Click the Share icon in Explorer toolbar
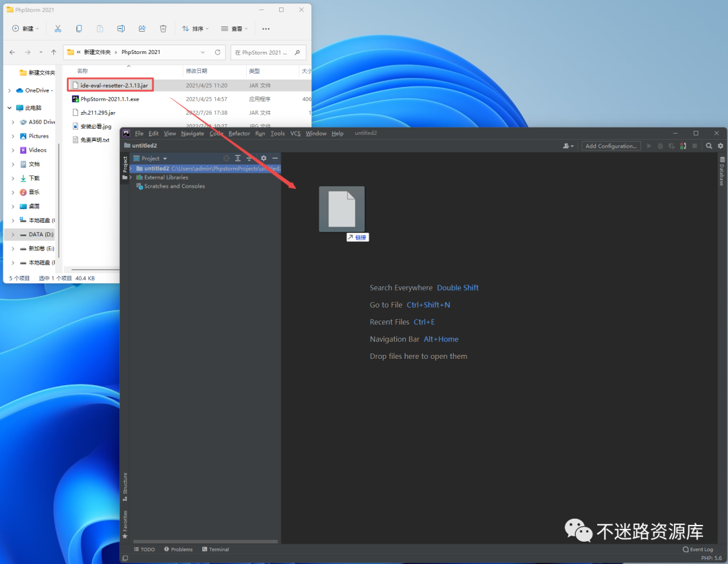 [142, 29]
